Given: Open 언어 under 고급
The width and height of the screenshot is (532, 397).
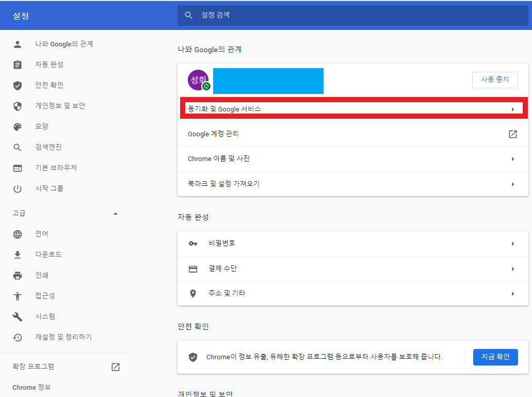Looking at the screenshot, I should click(x=42, y=234).
